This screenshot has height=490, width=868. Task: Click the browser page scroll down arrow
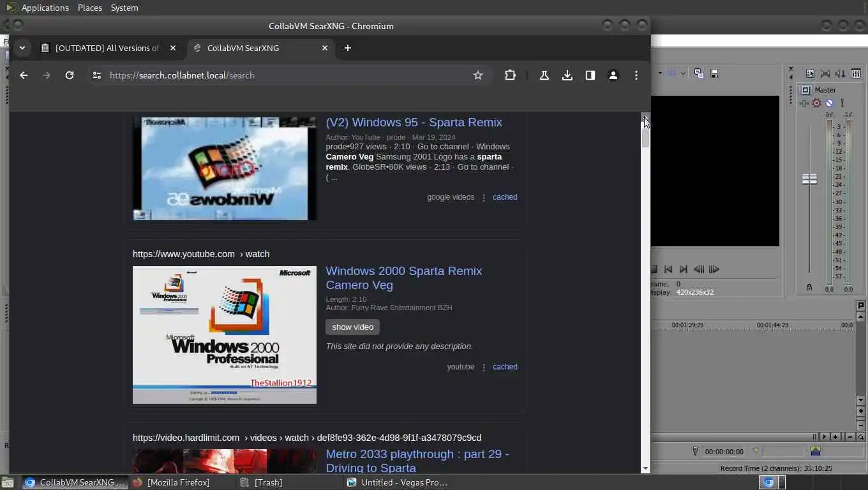(645, 468)
